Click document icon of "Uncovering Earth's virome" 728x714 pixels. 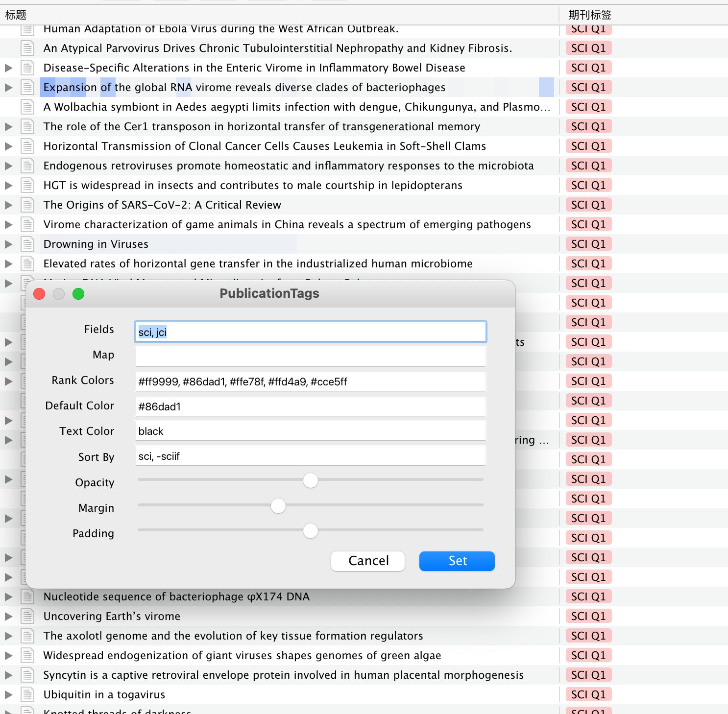pyautogui.click(x=27, y=616)
